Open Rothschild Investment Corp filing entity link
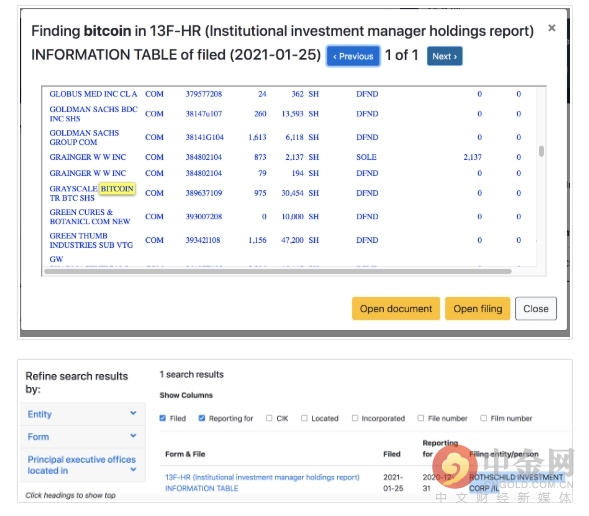 [x=516, y=483]
